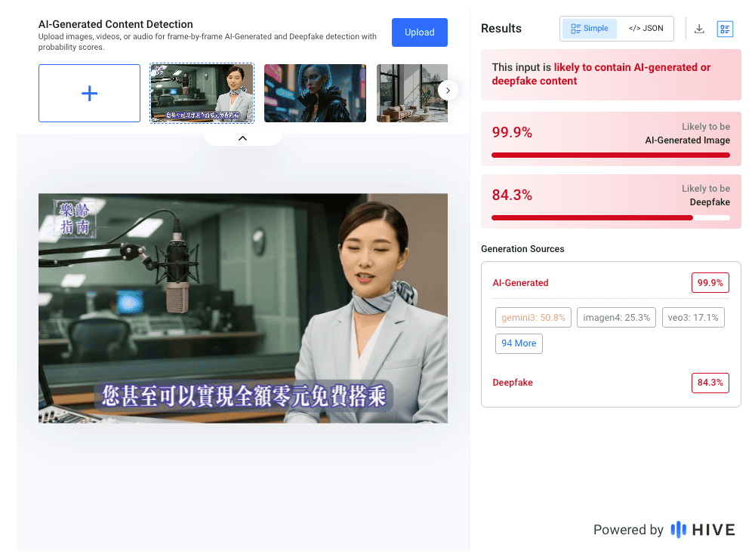Click the Deepfake row in Generation Sources

(x=513, y=383)
